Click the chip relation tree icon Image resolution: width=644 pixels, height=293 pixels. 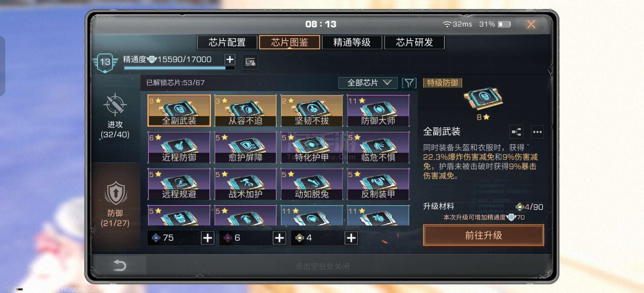pos(516,132)
